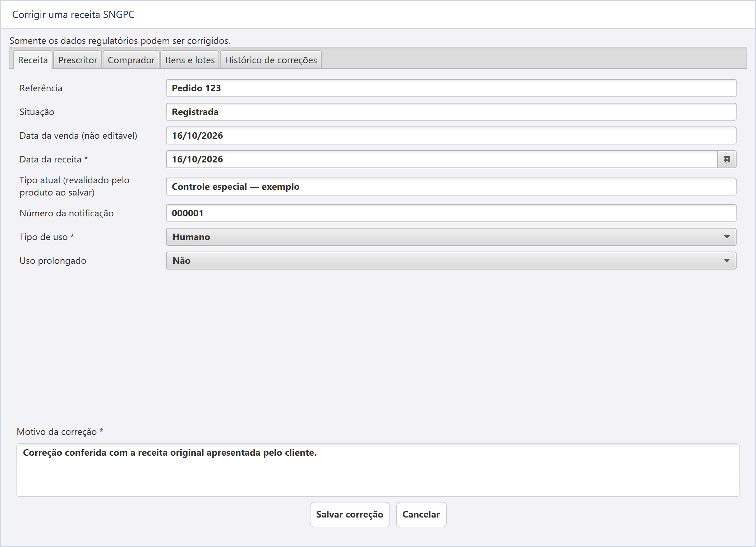Open the Histórico de correções tab

(x=271, y=60)
